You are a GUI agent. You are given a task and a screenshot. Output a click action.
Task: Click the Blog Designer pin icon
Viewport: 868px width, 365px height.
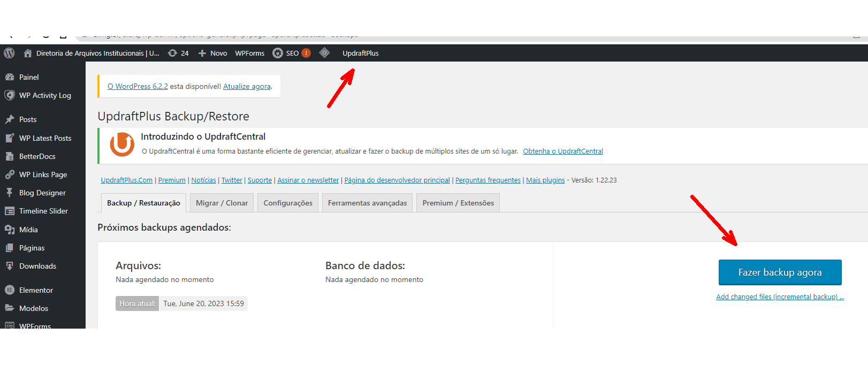tap(10, 193)
